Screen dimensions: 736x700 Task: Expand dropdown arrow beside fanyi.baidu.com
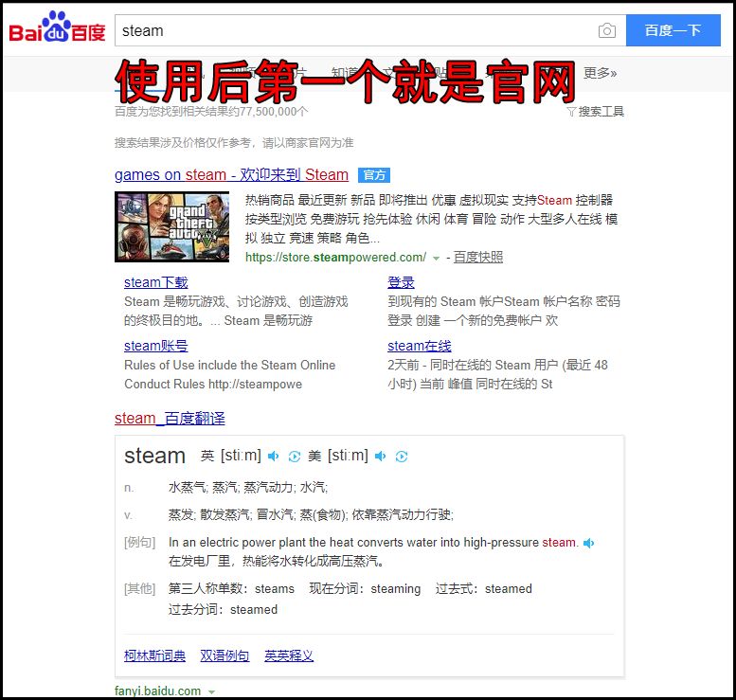211,692
